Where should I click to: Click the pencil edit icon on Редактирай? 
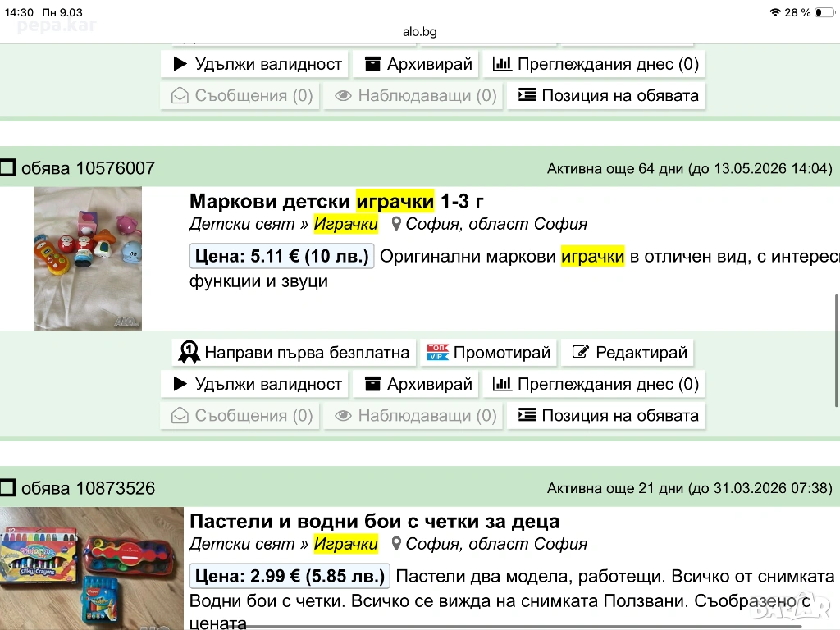581,353
